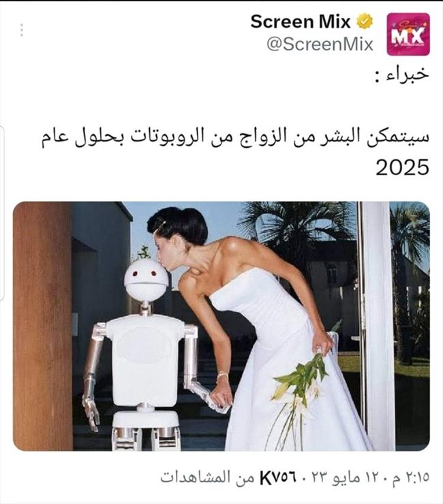Visit the @ScreenMix handle
This screenshot has width=443, height=504.
[320, 44]
